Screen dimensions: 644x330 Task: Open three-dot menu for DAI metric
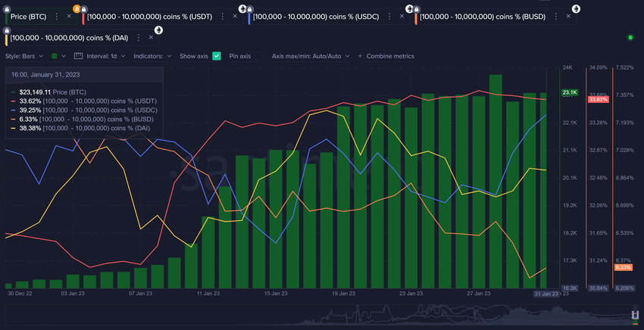[x=139, y=38]
